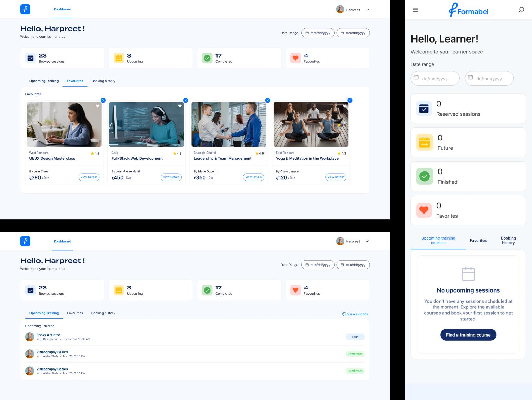The height and width of the screenshot is (400, 532).
Task: Open Leadership & Team Management course thumbnail
Action: click(x=229, y=124)
